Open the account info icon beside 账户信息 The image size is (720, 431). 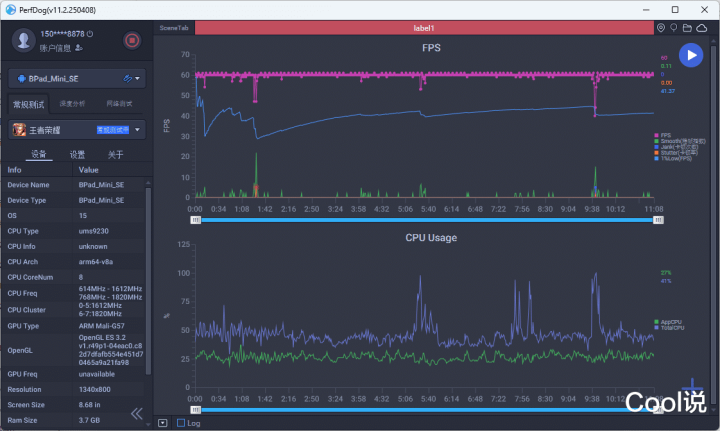click(x=79, y=48)
